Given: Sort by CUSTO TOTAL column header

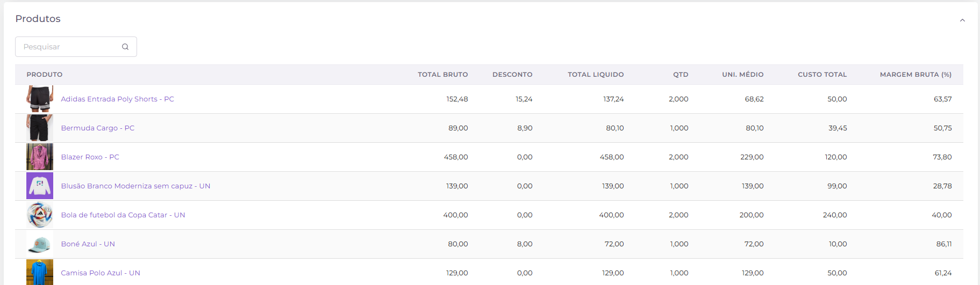Looking at the screenshot, I should click(x=822, y=75).
